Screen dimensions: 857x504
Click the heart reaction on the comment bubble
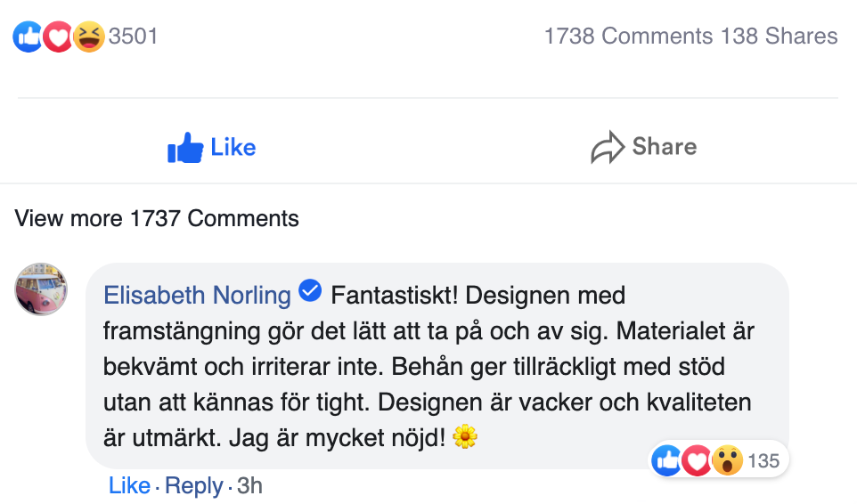(697, 460)
